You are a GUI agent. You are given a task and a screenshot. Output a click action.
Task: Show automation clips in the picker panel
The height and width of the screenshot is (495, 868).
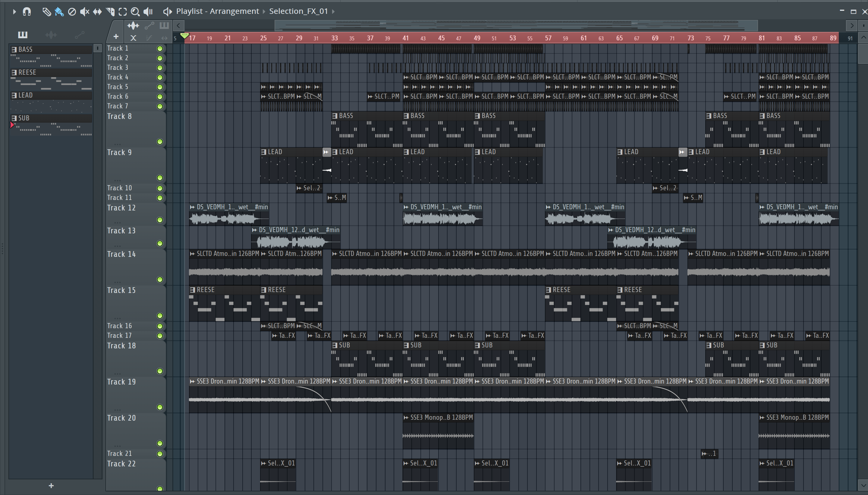click(80, 35)
